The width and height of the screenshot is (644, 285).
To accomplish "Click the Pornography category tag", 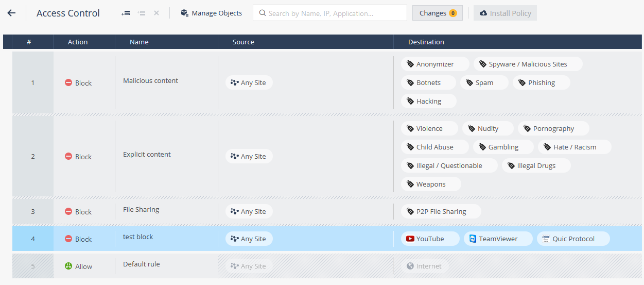I will [553, 128].
